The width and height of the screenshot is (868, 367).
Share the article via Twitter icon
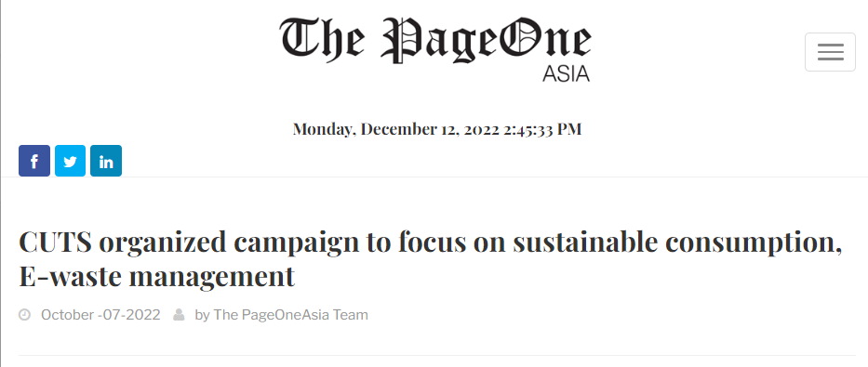(x=71, y=161)
